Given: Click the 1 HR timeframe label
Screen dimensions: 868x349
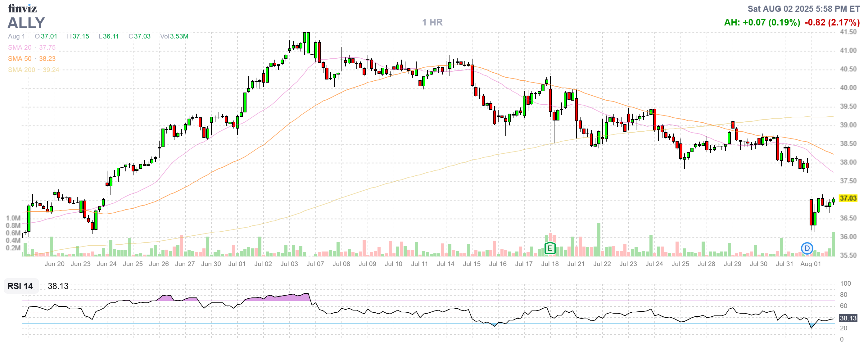Looking at the screenshot, I should click(x=432, y=22).
